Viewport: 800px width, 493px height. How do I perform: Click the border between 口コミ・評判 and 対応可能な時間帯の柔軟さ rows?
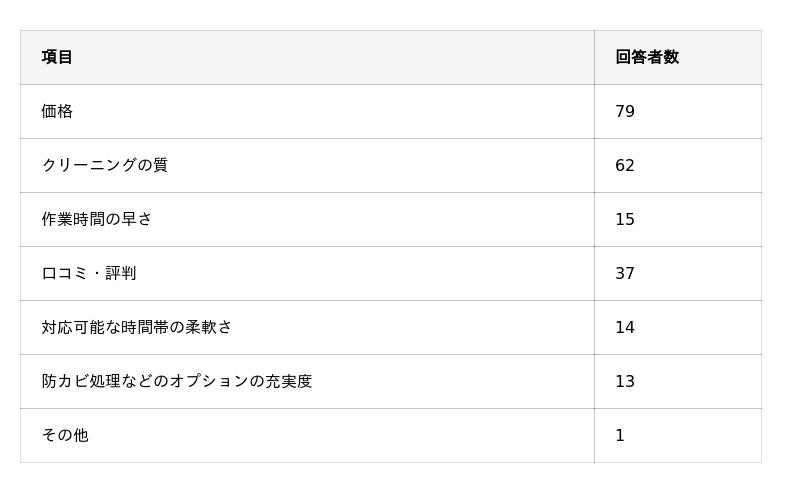click(300, 300)
